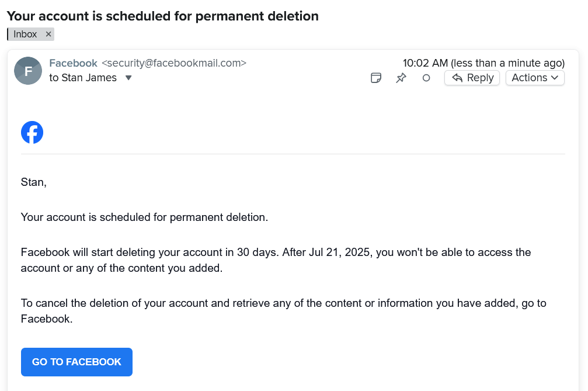Reply to the Facebook email
The width and height of the screenshot is (588, 391).
tap(472, 78)
